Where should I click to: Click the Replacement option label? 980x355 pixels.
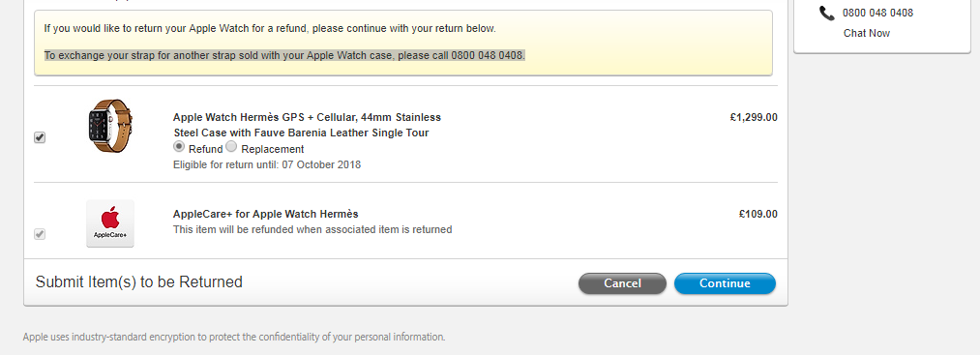[x=273, y=149]
